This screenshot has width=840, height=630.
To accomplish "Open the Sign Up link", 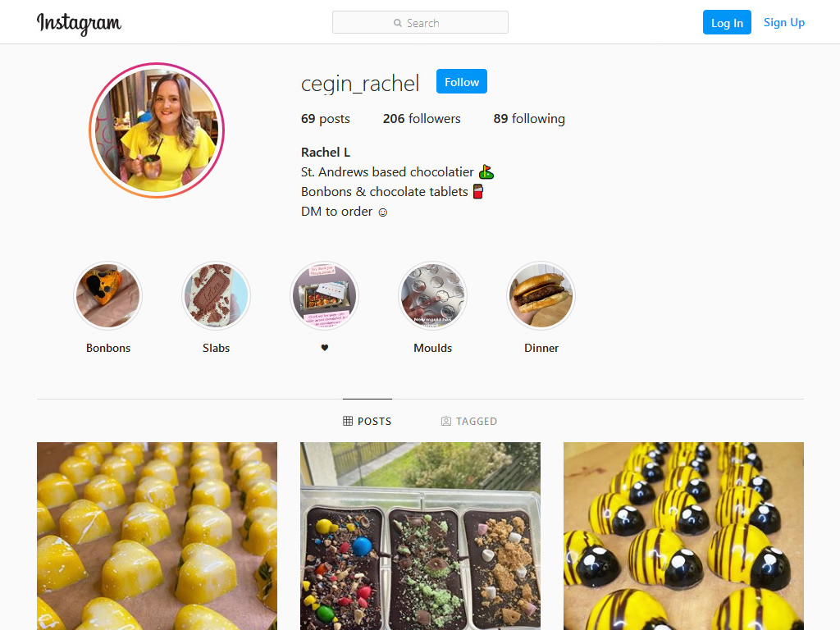I will (783, 22).
